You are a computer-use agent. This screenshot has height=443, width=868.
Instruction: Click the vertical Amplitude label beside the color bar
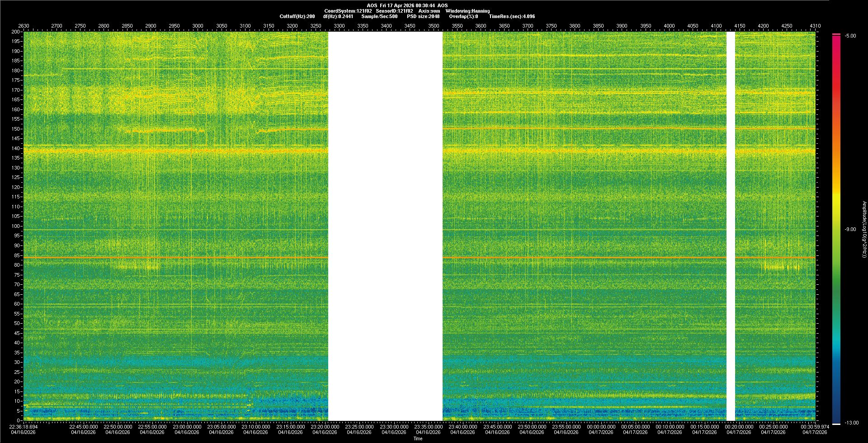tap(864, 229)
